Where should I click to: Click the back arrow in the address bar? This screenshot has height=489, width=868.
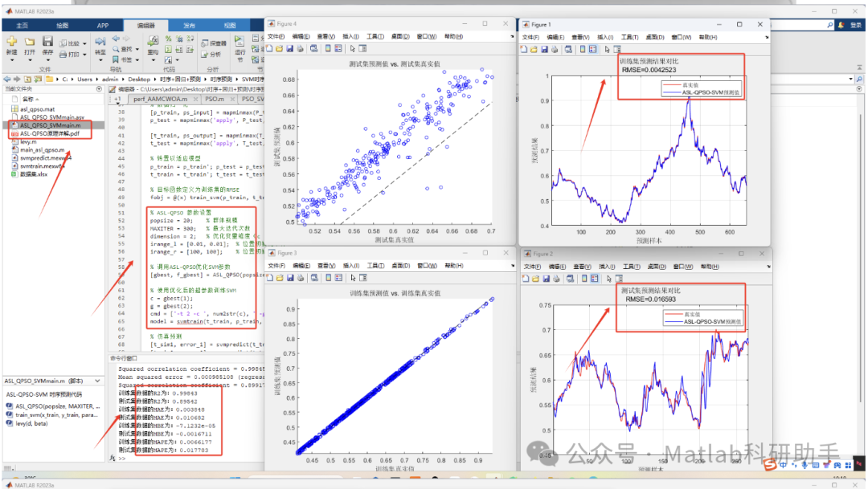[x=6, y=79]
